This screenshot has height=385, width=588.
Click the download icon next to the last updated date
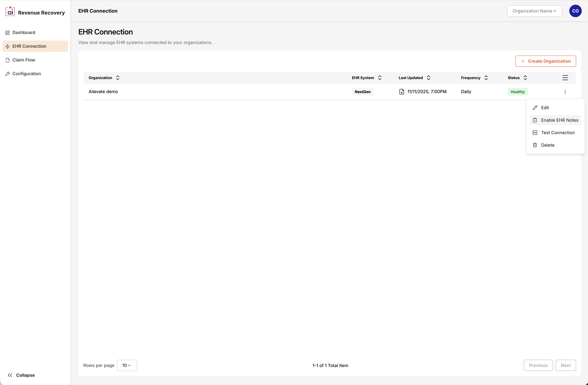402,92
